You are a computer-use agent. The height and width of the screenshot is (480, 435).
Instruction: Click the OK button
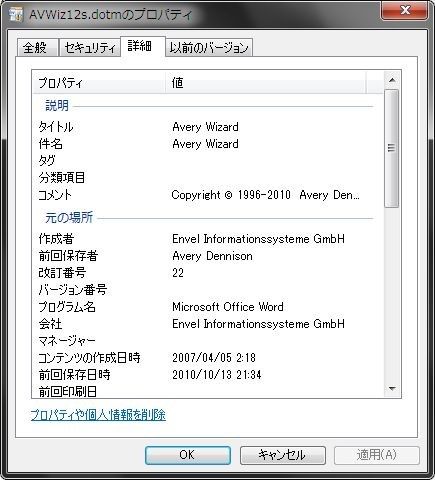coord(188,455)
